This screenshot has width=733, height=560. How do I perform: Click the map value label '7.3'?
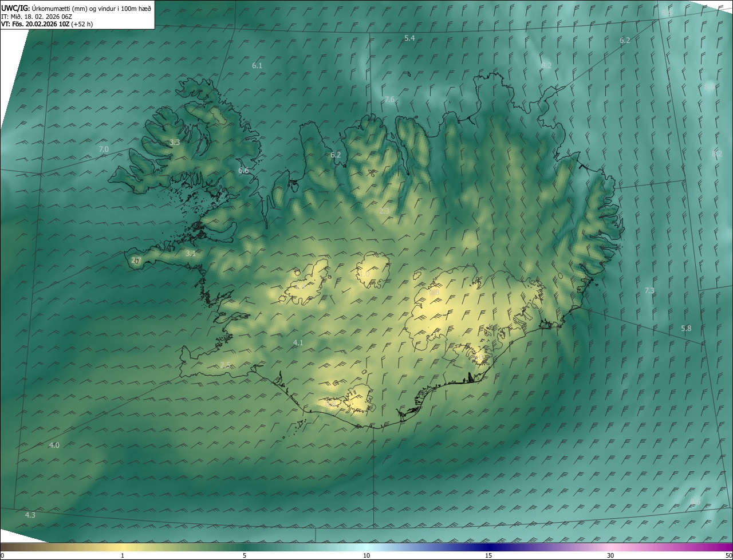[649, 291]
